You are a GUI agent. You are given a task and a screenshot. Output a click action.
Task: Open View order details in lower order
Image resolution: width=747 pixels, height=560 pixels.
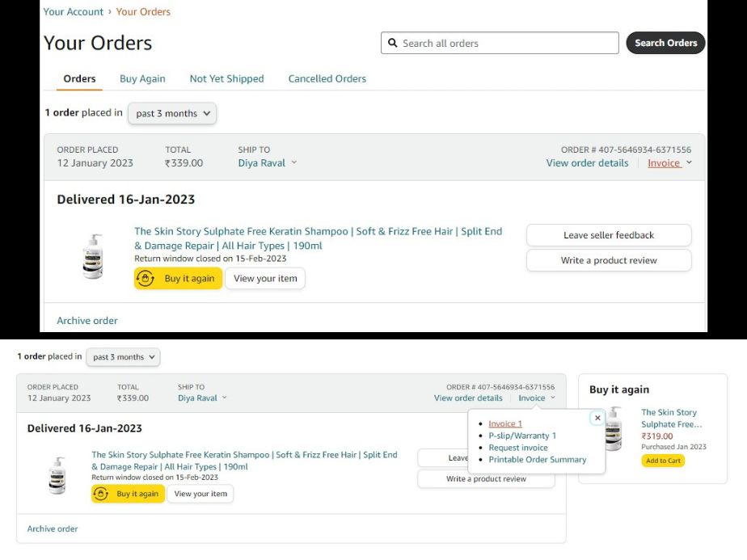point(468,398)
